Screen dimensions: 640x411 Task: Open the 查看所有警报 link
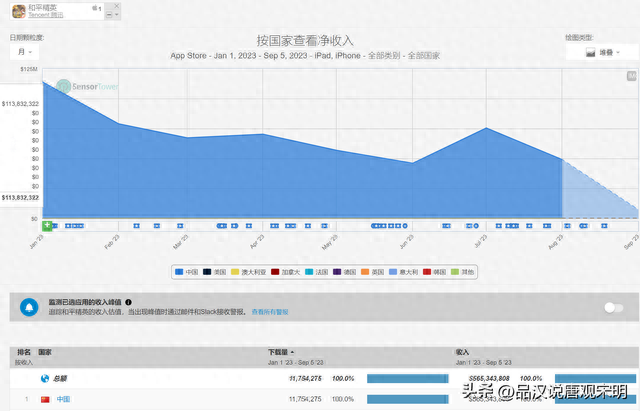point(270,312)
